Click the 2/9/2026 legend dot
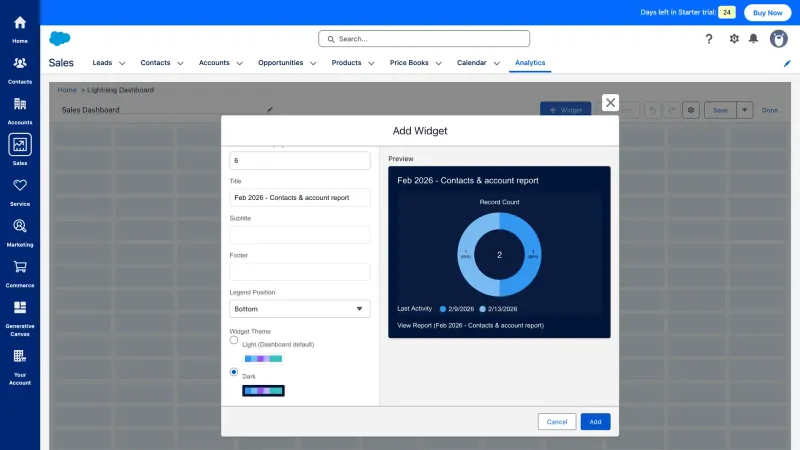This screenshot has height=450, width=800. [x=443, y=309]
